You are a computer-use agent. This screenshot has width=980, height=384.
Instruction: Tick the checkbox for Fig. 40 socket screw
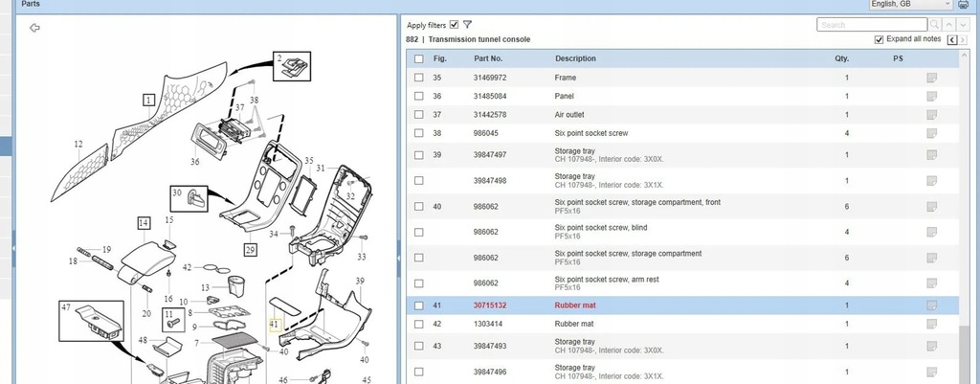(419, 207)
